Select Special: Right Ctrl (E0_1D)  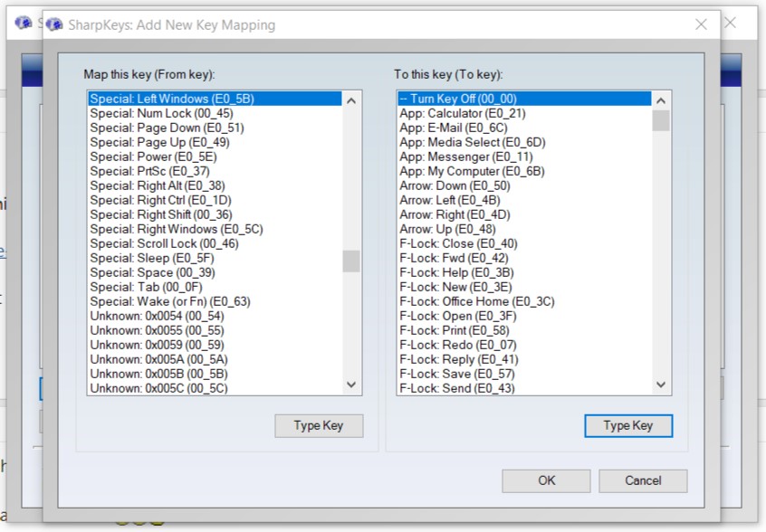(215, 200)
